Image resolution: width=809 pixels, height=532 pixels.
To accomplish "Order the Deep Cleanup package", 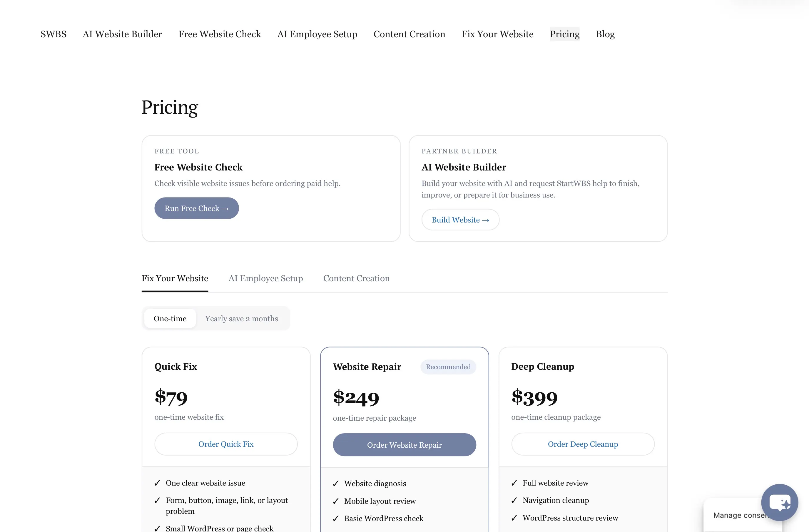I will (x=583, y=444).
